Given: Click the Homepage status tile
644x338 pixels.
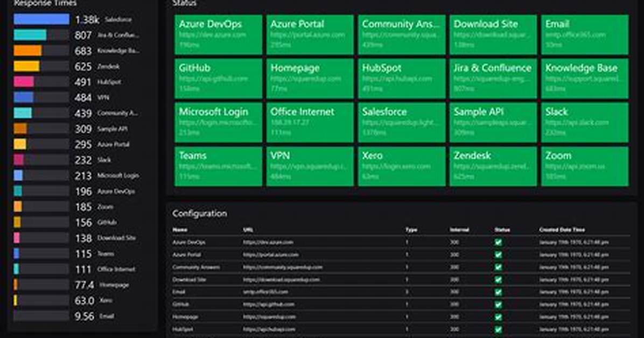Looking at the screenshot, I should click(x=310, y=79).
